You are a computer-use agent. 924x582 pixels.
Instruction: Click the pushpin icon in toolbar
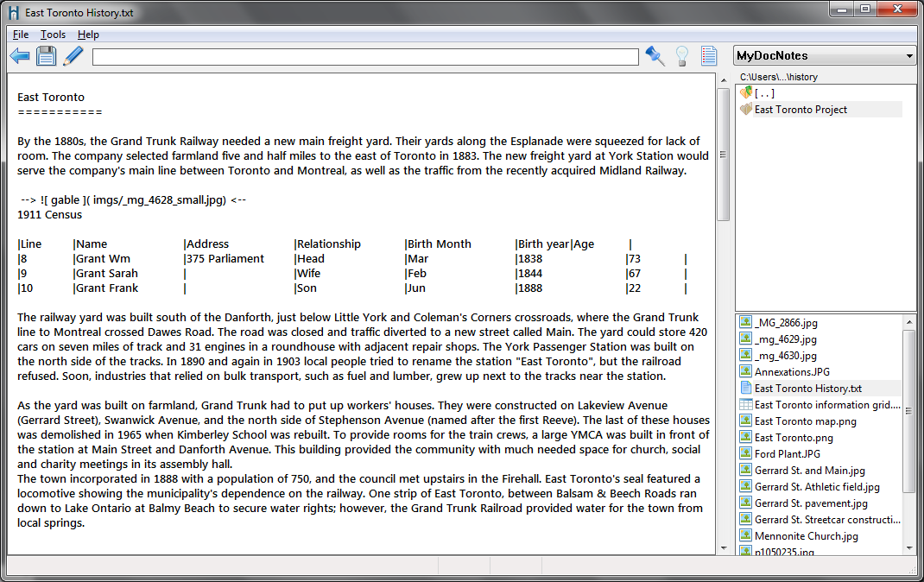(x=655, y=56)
